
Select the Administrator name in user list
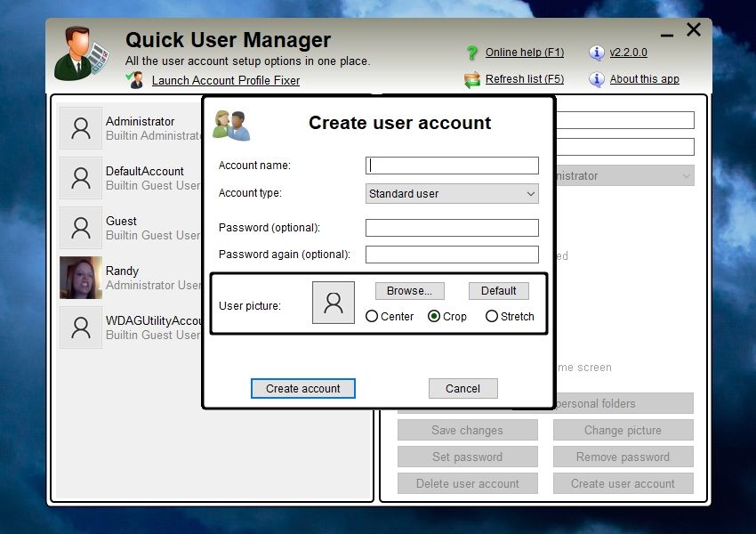click(140, 122)
